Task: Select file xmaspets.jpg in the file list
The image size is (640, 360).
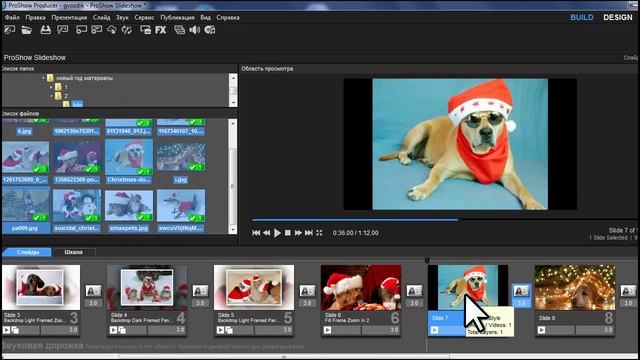Action: coord(129,211)
